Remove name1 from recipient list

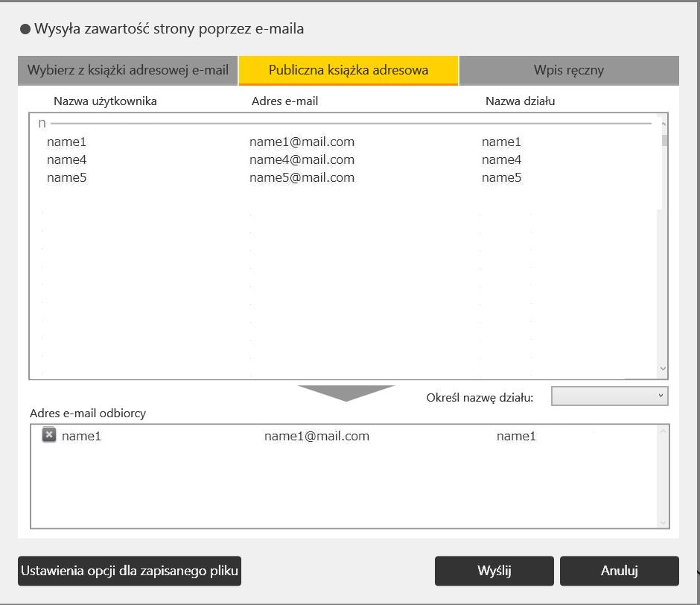click(x=49, y=435)
